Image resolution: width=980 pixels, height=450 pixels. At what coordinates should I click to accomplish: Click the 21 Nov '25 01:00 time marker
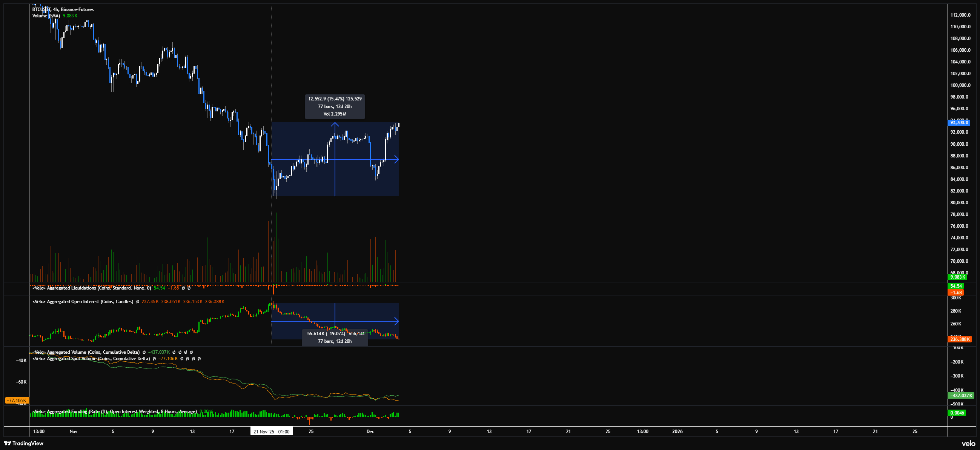(271, 432)
